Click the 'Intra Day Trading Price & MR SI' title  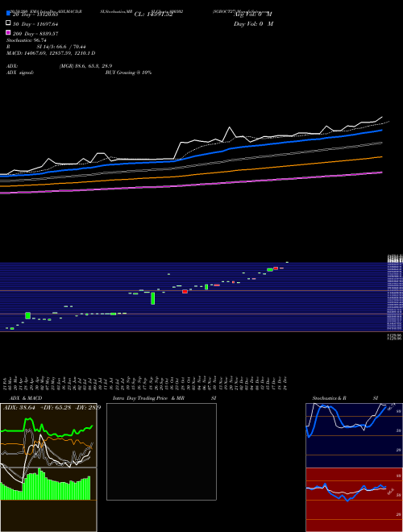point(164,398)
